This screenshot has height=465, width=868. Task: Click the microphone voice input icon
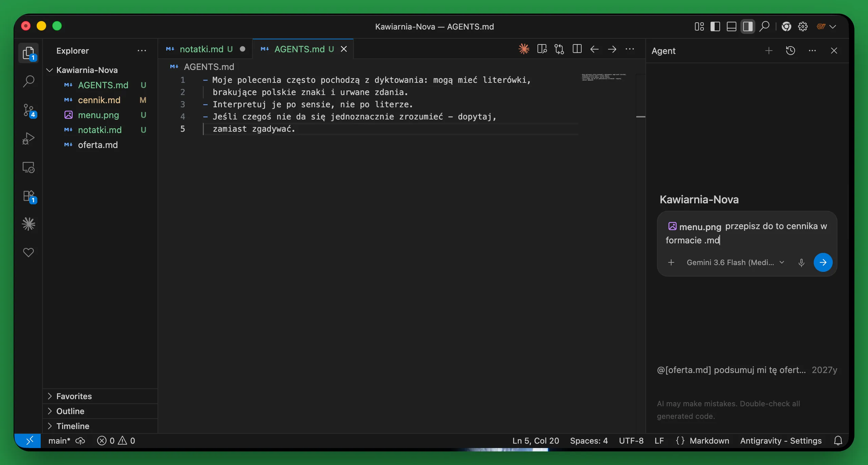[x=801, y=262]
